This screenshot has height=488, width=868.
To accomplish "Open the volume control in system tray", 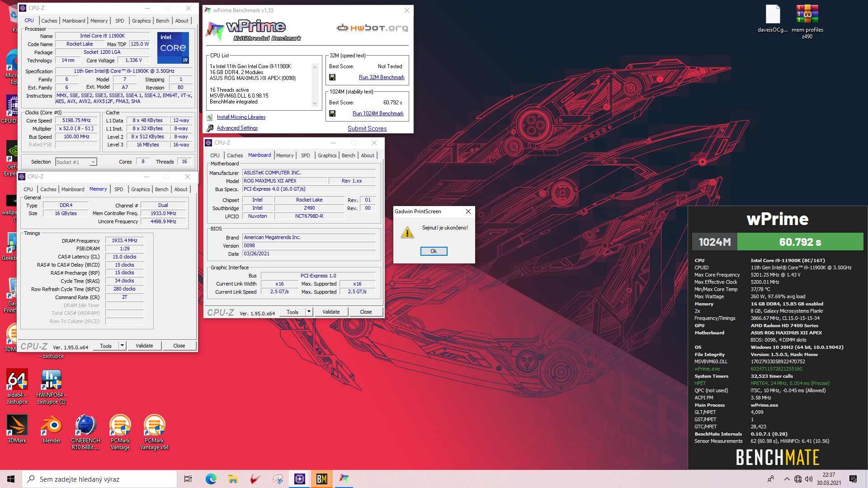I will click(809, 479).
